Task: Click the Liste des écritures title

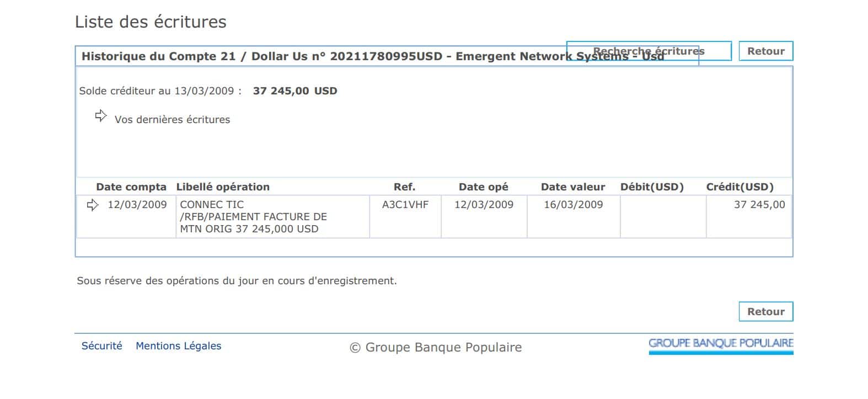Action: [151, 22]
